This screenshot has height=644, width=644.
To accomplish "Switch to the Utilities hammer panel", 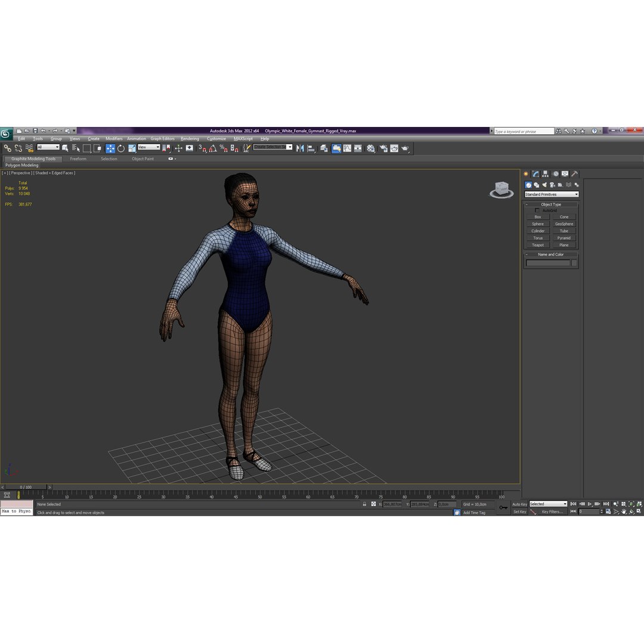I will coord(575,174).
